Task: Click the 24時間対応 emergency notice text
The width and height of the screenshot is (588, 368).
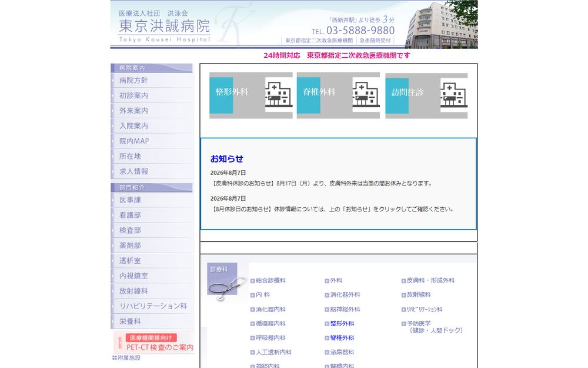Action: click(x=337, y=55)
